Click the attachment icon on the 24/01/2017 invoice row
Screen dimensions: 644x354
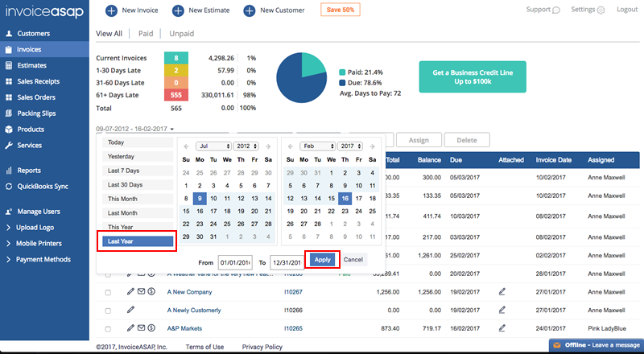[x=503, y=327]
